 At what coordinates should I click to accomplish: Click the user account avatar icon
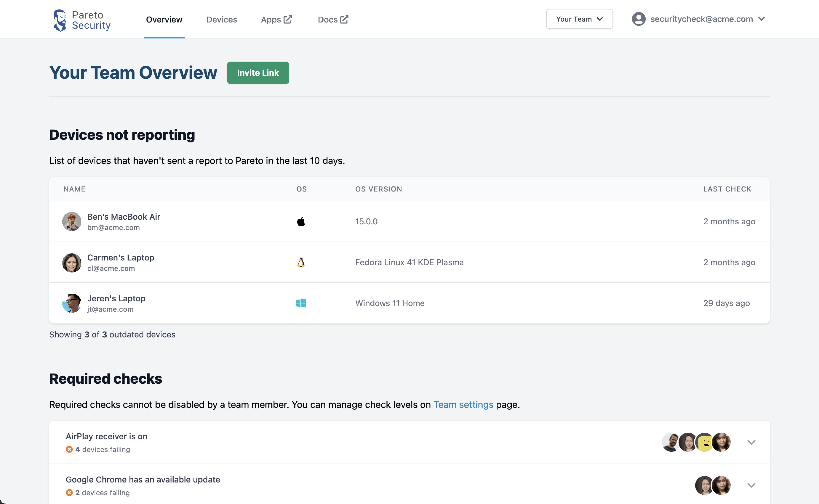point(638,19)
